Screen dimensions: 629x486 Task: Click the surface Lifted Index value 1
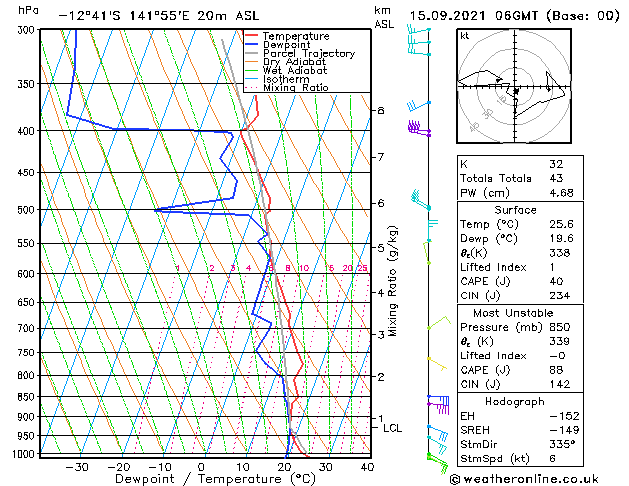pyautogui.click(x=552, y=267)
